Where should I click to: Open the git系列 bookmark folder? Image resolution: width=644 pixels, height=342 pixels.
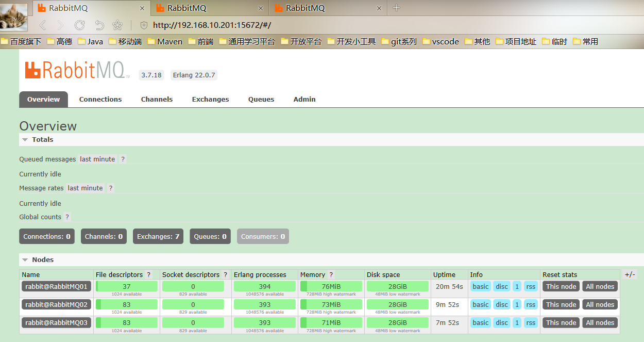pyautogui.click(x=399, y=42)
